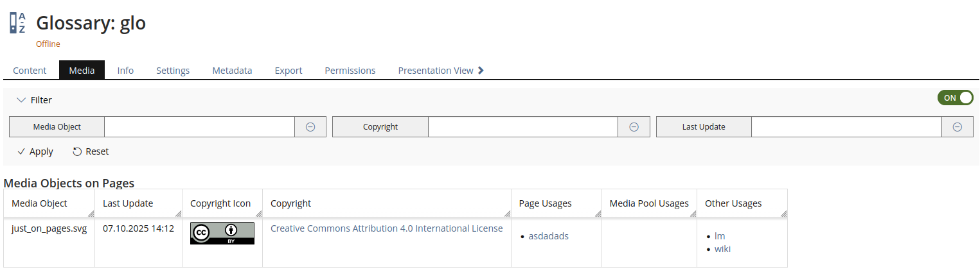Image resolution: width=980 pixels, height=274 pixels.
Task: Follow the wiki link under Other Usages
Action: pos(722,249)
